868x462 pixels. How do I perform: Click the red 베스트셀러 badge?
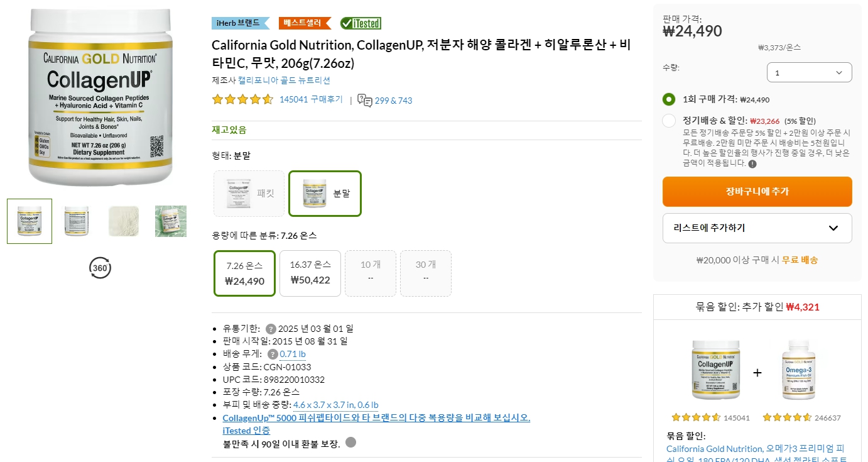point(305,23)
